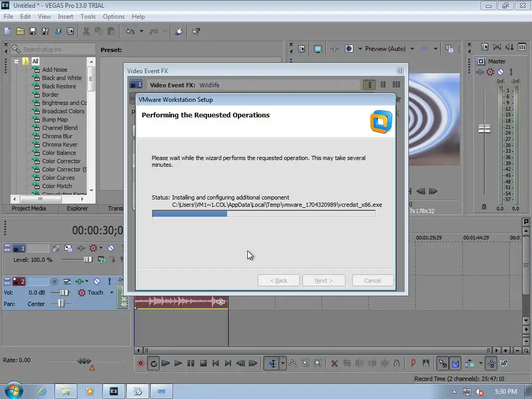Image resolution: width=532 pixels, height=399 pixels.
Task: Open the Options menu
Action: point(114,16)
